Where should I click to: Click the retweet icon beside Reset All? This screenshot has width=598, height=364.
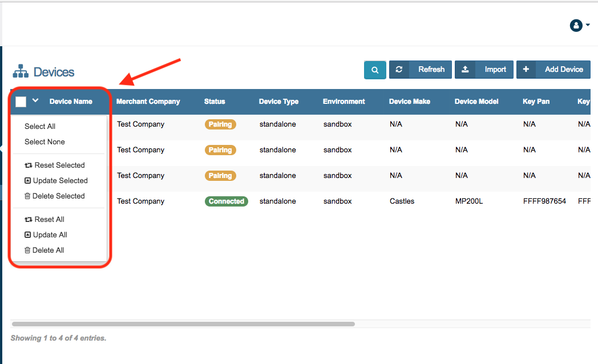point(28,220)
